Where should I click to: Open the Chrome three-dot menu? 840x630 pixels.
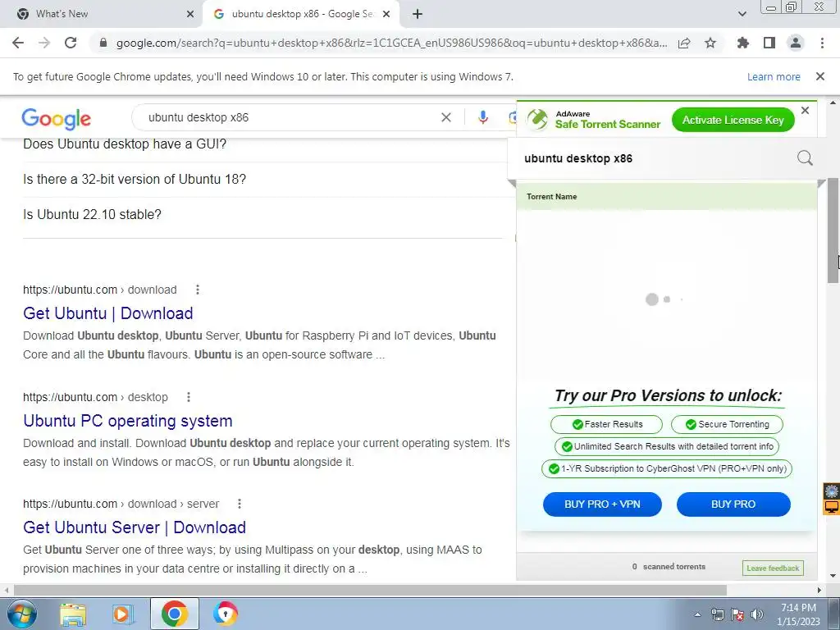(x=822, y=43)
